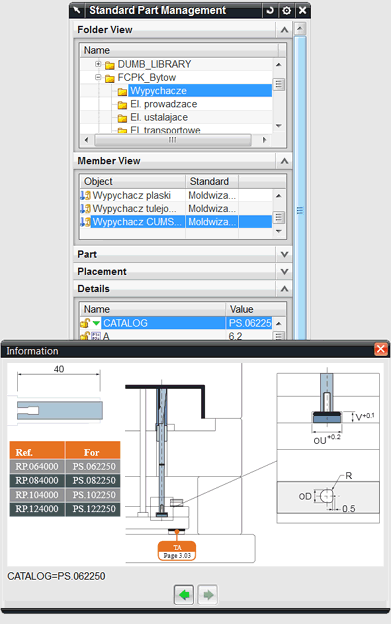Expand the DUMB_LIBRARY tree node
Screen dimensions: 391x624
click(x=98, y=64)
